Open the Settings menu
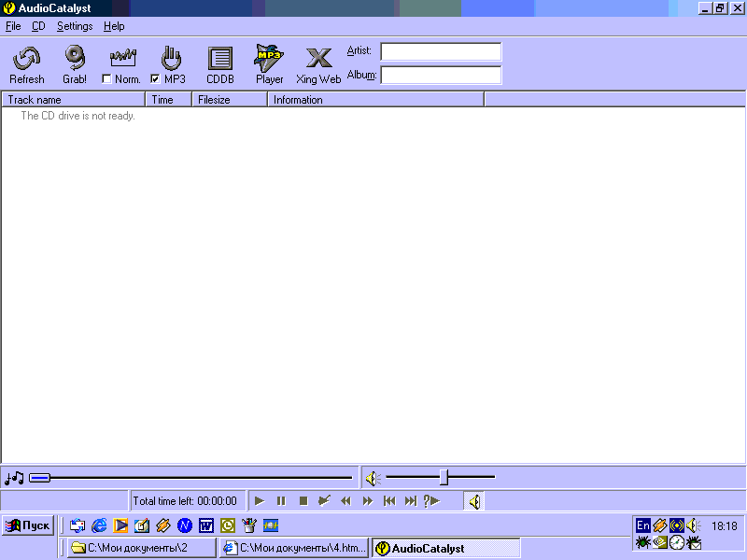The image size is (747, 560). click(75, 26)
